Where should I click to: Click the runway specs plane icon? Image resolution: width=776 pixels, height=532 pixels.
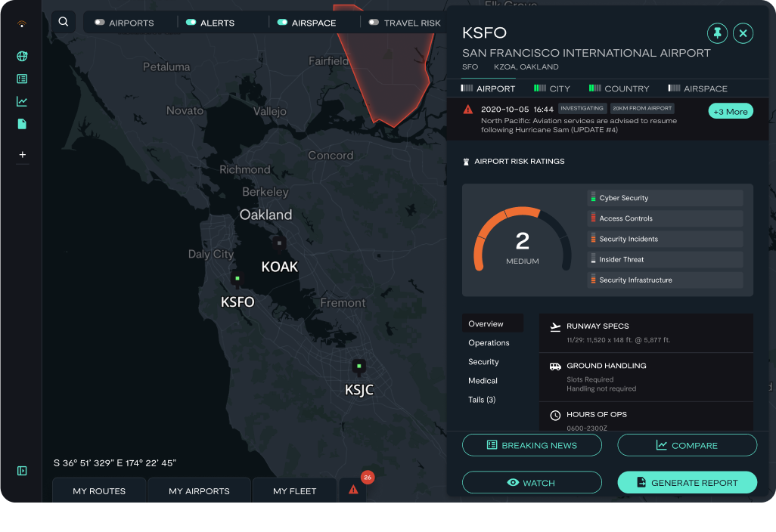555,326
